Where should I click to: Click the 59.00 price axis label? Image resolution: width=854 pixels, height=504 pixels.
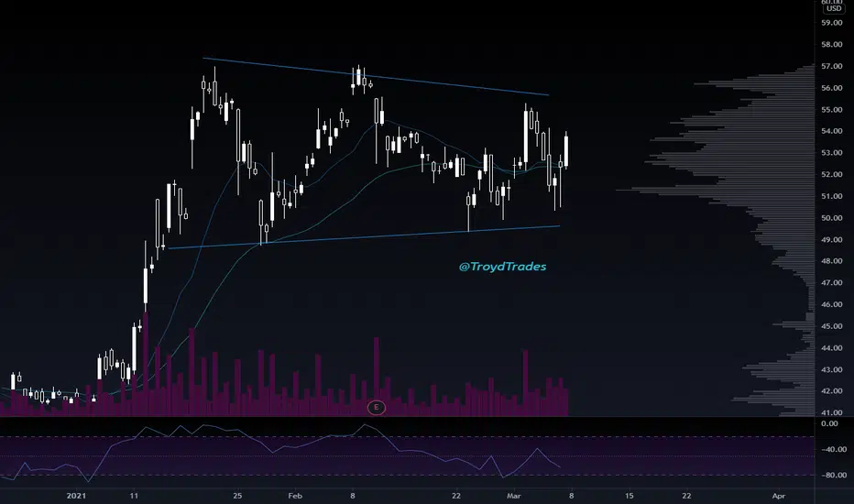(x=832, y=23)
